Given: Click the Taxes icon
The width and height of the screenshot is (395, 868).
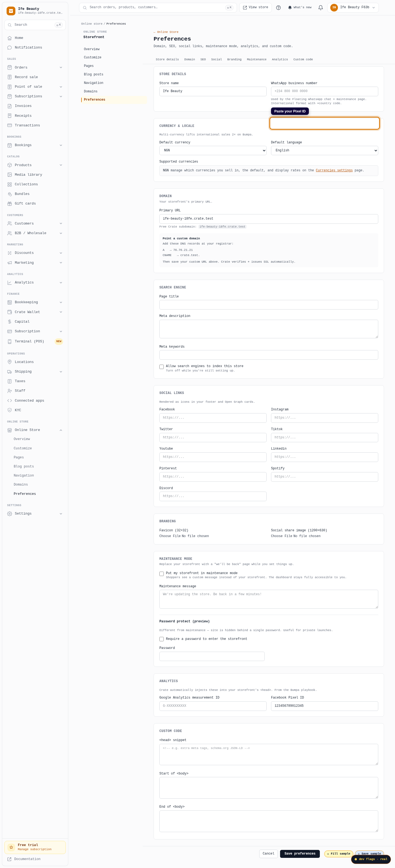Looking at the screenshot, I should [9, 381].
